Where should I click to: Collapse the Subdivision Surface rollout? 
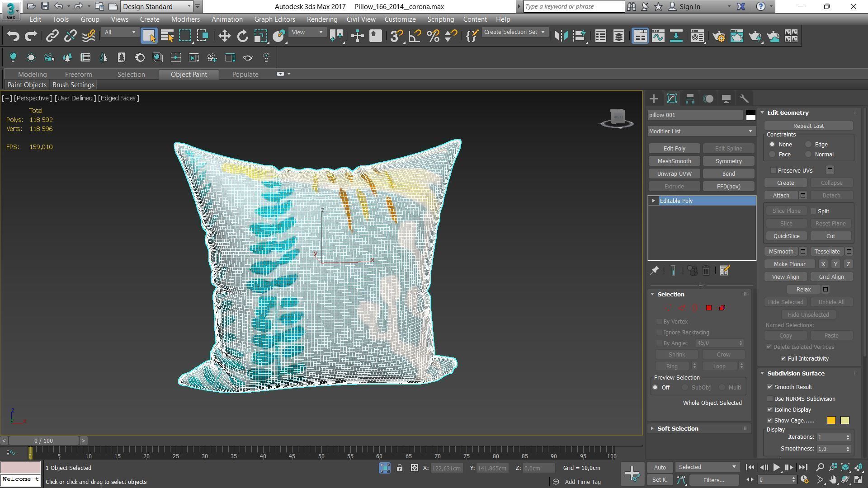coord(796,374)
